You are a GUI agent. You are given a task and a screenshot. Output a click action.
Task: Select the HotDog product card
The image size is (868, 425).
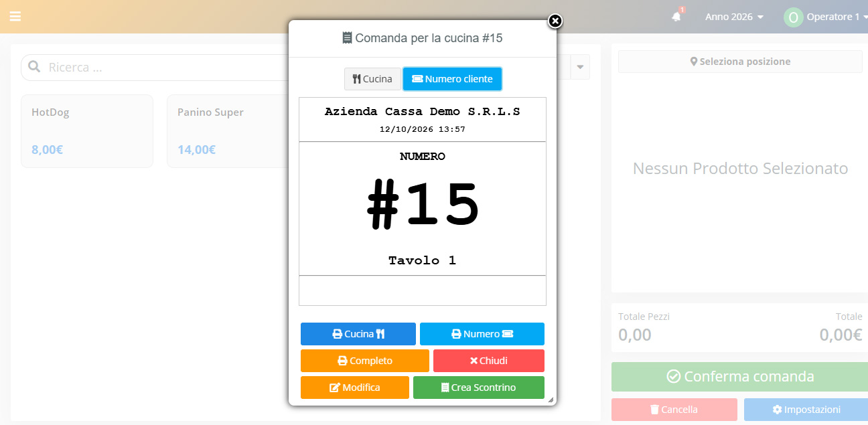[x=87, y=131]
